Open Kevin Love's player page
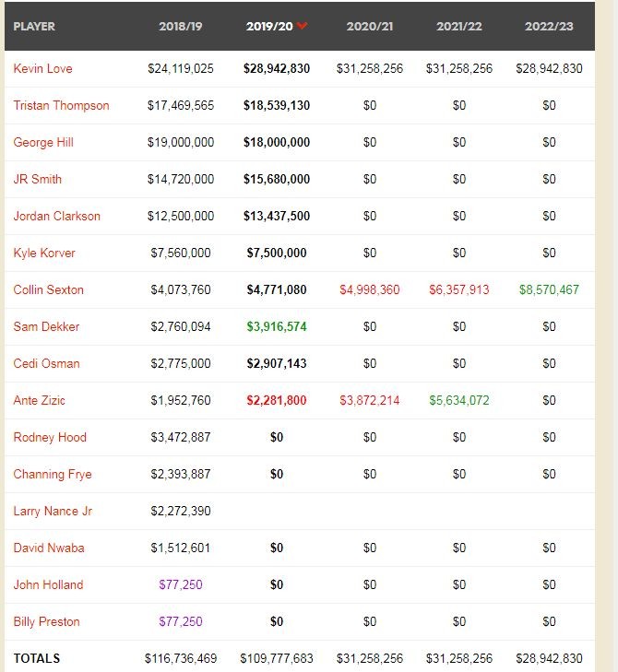The height and width of the screenshot is (672, 618). [x=42, y=68]
